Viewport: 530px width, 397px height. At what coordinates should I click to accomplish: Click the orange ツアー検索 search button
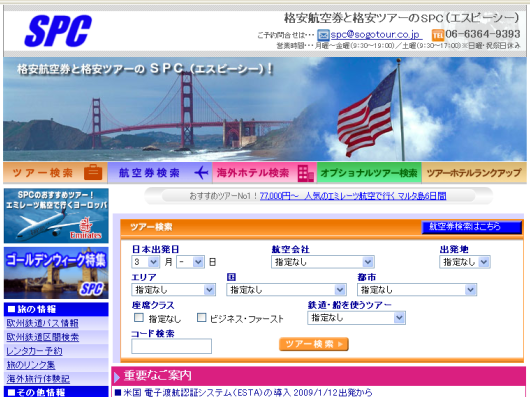coord(314,344)
